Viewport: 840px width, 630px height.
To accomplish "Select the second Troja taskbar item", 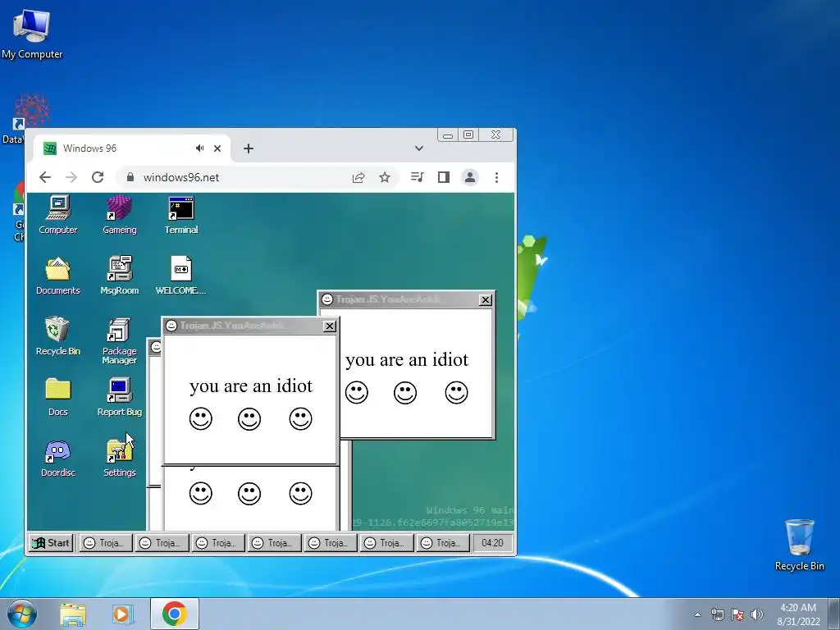I will tap(162, 543).
